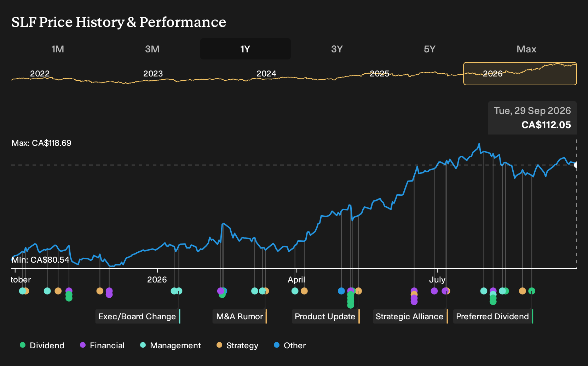Image resolution: width=588 pixels, height=366 pixels.
Task: Toggle the Other legend filter
Action: (x=290, y=345)
